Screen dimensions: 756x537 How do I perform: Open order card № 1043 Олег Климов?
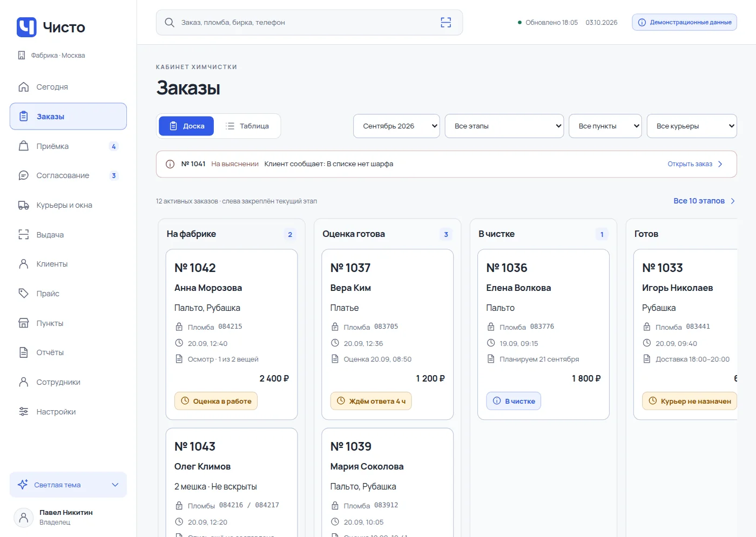pos(232,482)
